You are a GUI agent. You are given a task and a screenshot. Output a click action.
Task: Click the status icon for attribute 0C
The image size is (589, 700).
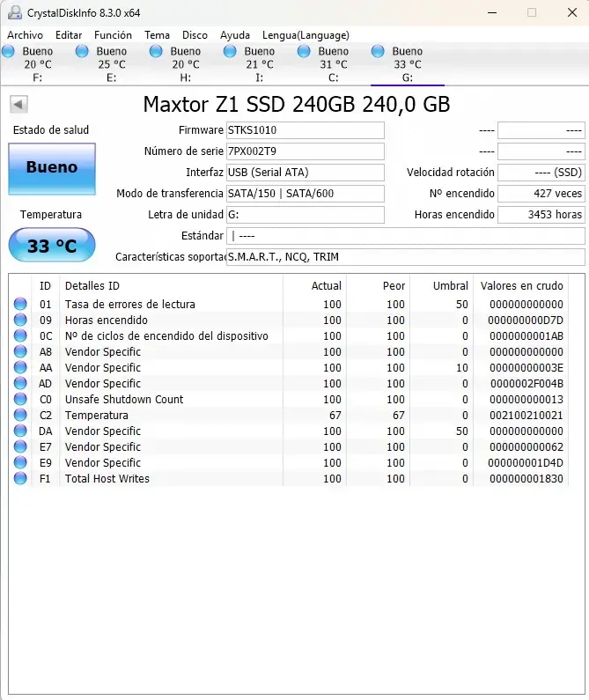tap(20, 335)
